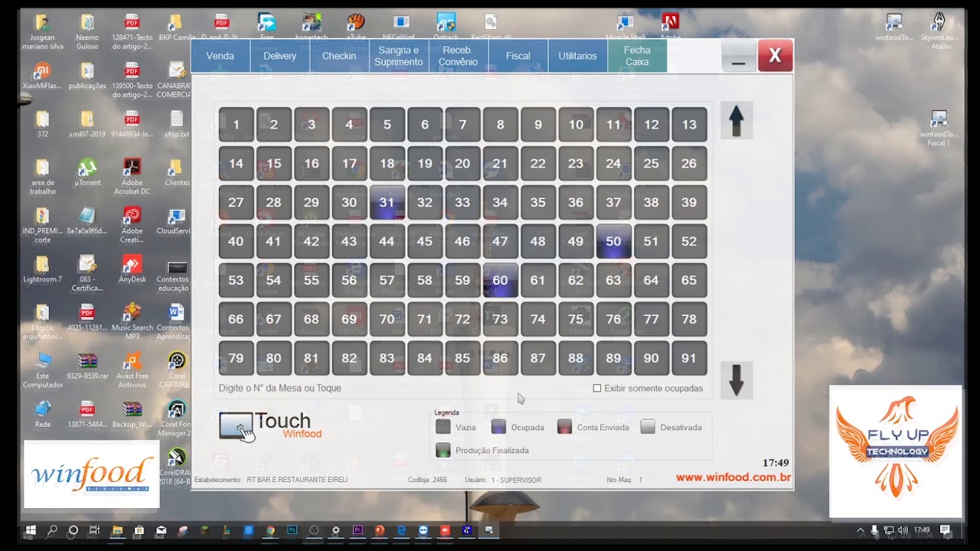This screenshot has width=980, height=551.
Task: Click the table number prompt field
Action: coord(280,388)
